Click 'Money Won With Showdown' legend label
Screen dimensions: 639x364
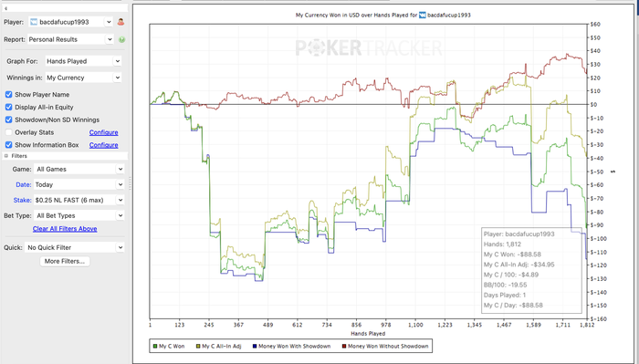(x=294, y=346)
